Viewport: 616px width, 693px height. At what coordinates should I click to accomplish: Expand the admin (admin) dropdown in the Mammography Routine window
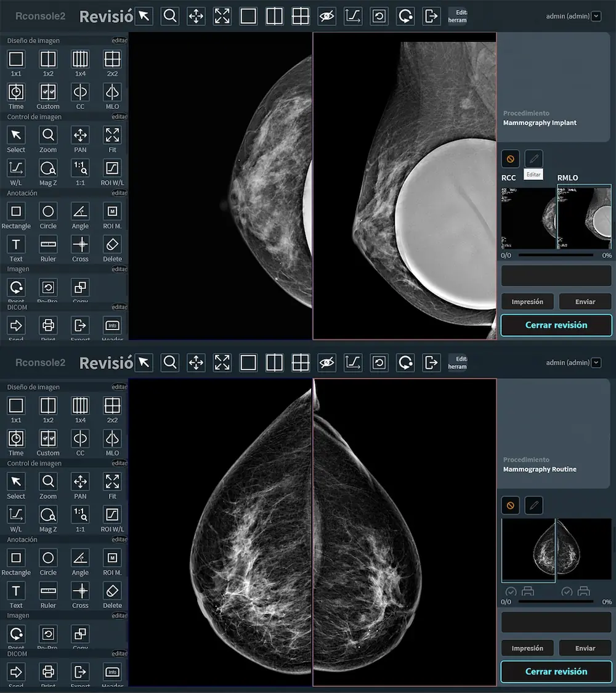pos(595,363)
